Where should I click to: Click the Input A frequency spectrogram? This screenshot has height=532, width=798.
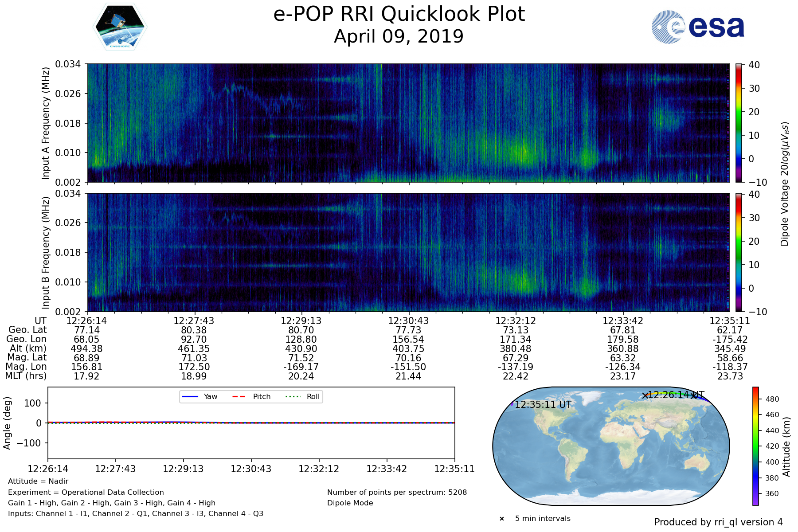pyautogui.click(x=408, y=123)
